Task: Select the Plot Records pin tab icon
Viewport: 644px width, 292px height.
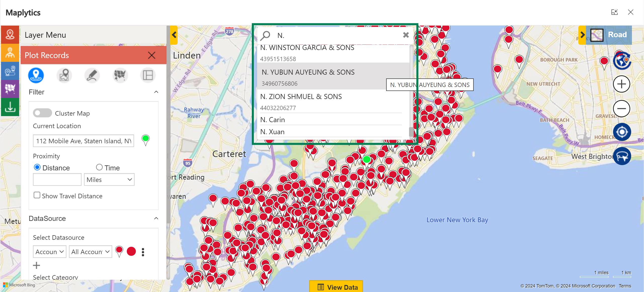Action: [36, 75]
